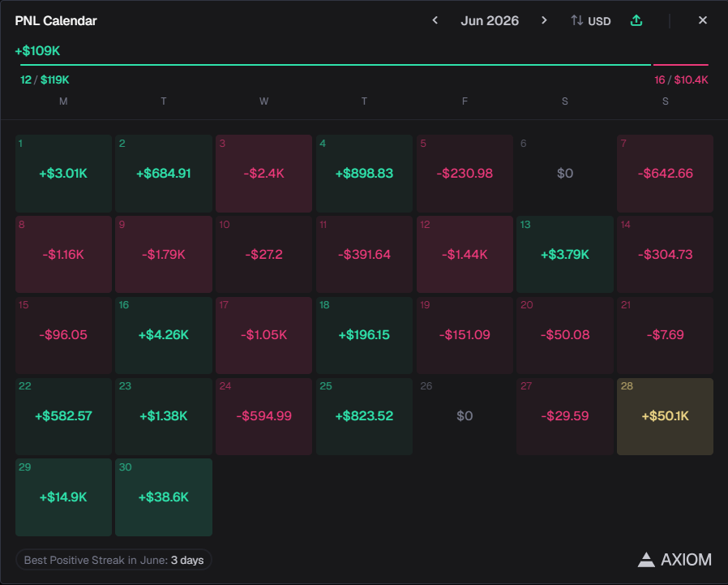The width and height of the screenshot is (728, 585).
Task: Select June 11 cell showing -$391.64
Action: [x=364, y=254]
